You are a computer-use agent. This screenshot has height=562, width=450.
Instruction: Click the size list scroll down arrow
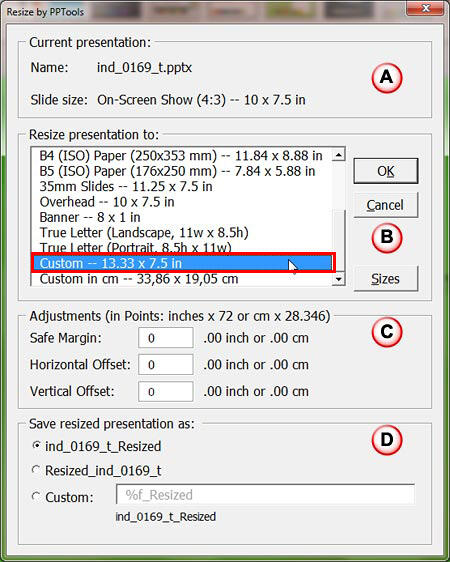339,278
